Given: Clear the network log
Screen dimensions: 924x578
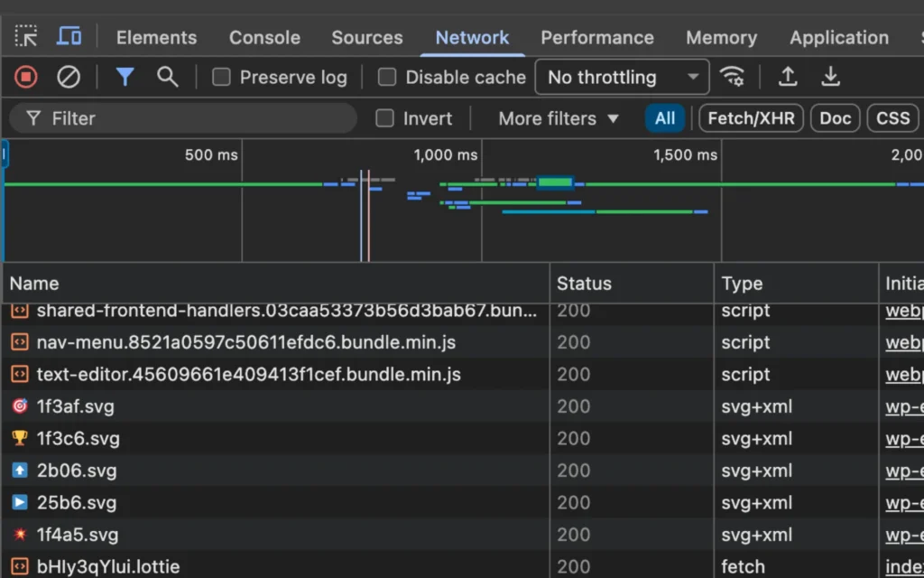Looking at the screenshot, I should (69, 78).
